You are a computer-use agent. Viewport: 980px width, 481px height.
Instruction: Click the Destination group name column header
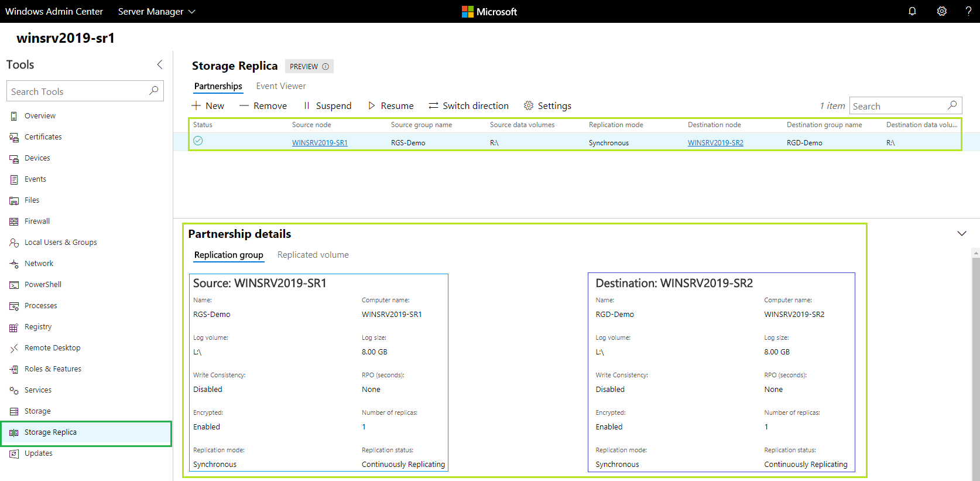coord(824,125)
